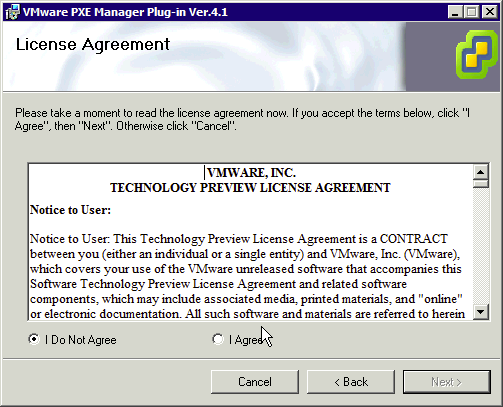Select the "I Do Not Agree" radio button
503x407 pixels.
pos(34,339)
